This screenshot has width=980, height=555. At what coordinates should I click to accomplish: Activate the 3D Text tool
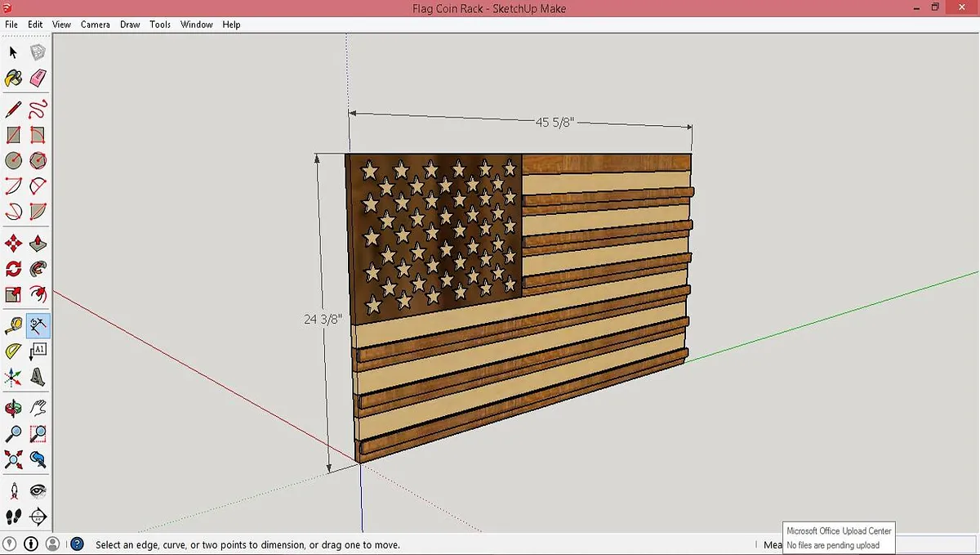coord(38,377)
